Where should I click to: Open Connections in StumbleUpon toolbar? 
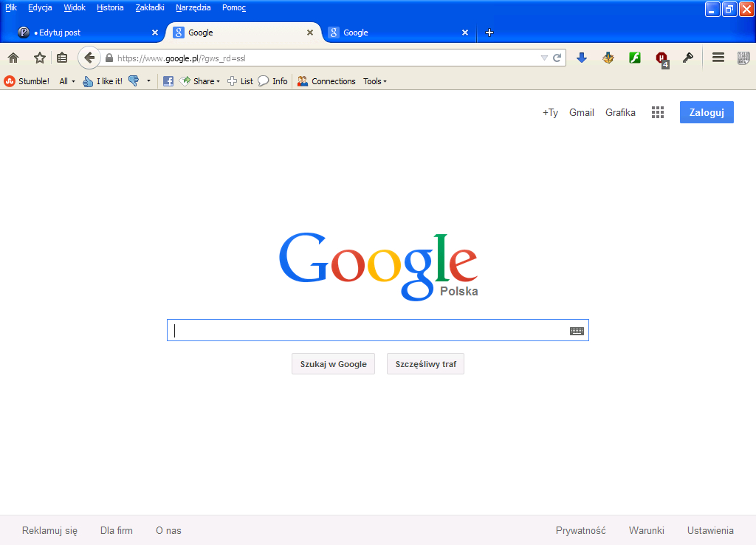[326, 81]
